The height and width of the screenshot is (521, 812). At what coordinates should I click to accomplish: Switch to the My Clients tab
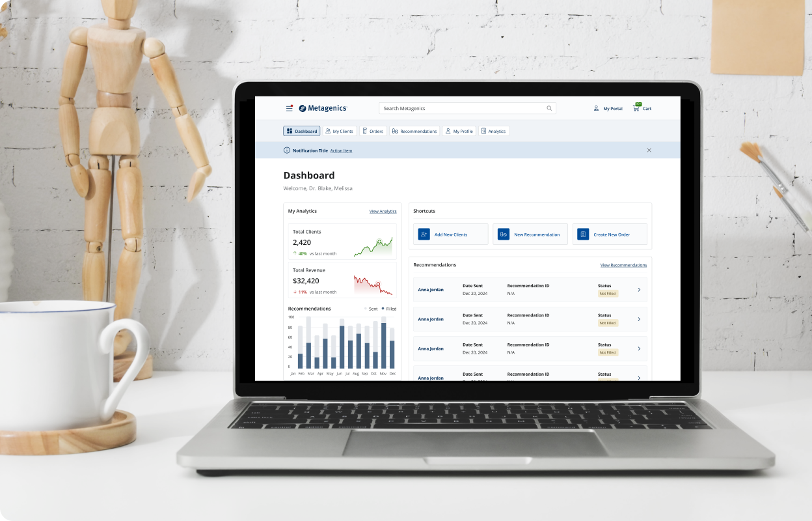[339, 132]
